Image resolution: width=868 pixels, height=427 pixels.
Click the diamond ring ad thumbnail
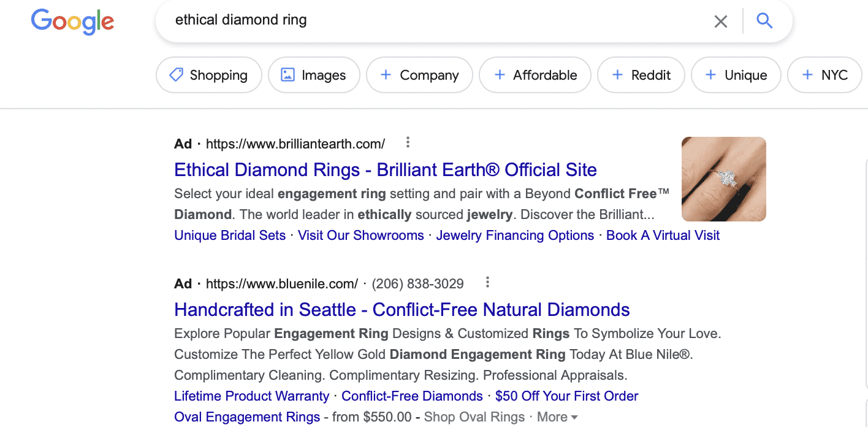724,179
